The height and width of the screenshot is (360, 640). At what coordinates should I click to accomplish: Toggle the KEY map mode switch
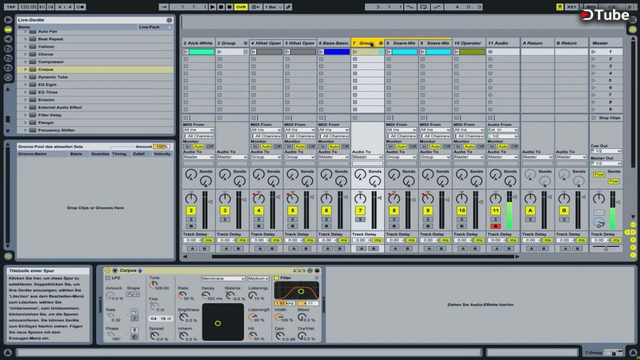(x=571, y=7)
